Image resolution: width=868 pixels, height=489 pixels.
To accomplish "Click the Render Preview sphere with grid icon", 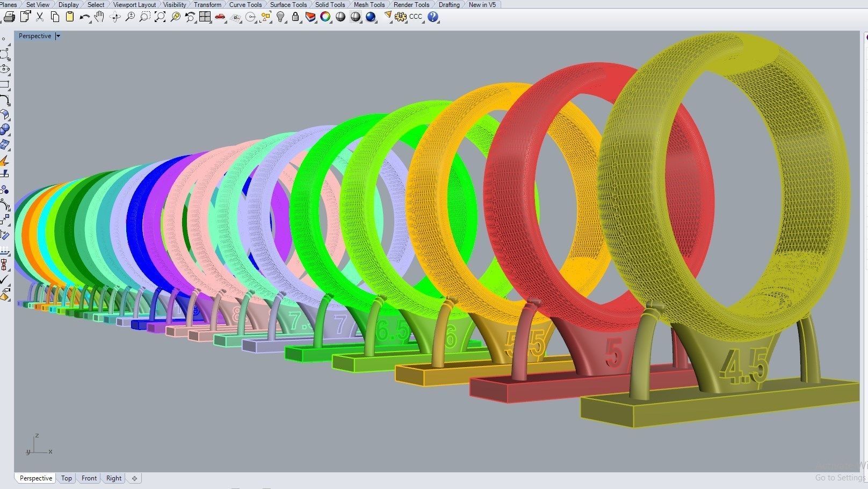I will 356,17.
